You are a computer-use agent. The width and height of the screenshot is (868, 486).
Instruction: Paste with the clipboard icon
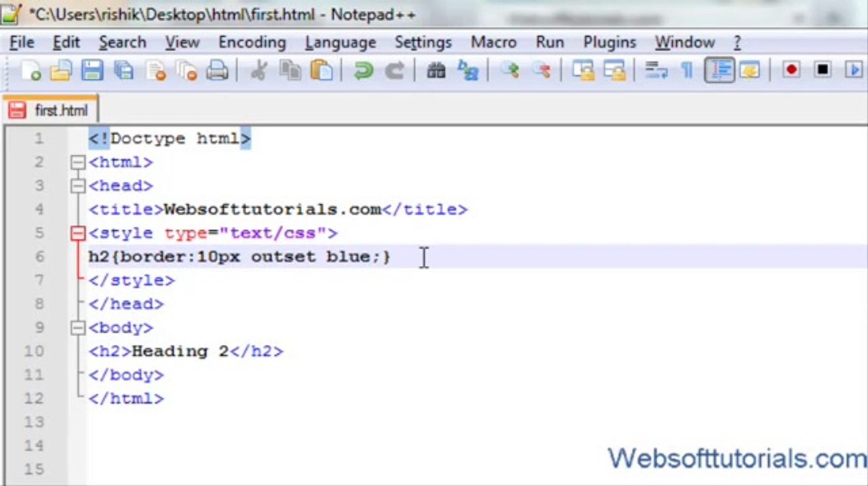point(322,70)
